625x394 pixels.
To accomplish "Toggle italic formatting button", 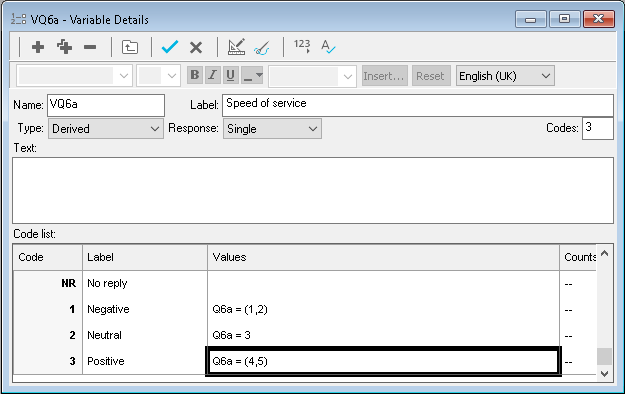I will tap(213, 75).
